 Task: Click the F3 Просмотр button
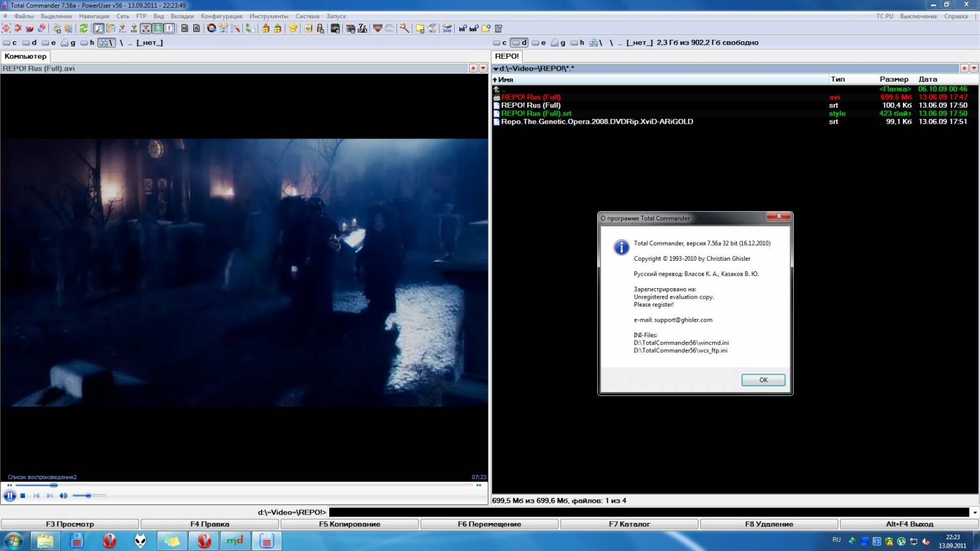(x=70, y=524)
